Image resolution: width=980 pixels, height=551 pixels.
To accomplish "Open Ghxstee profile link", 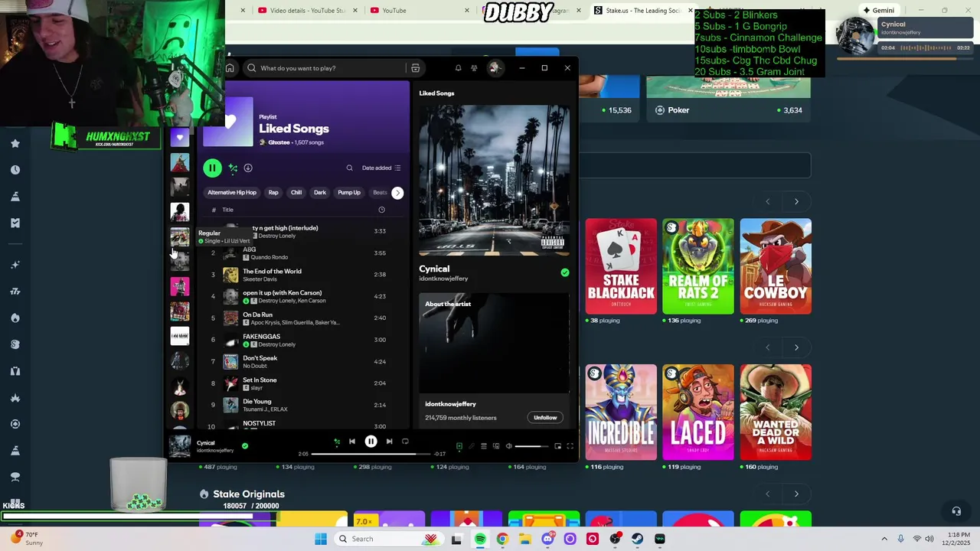I will pos(279,142).
